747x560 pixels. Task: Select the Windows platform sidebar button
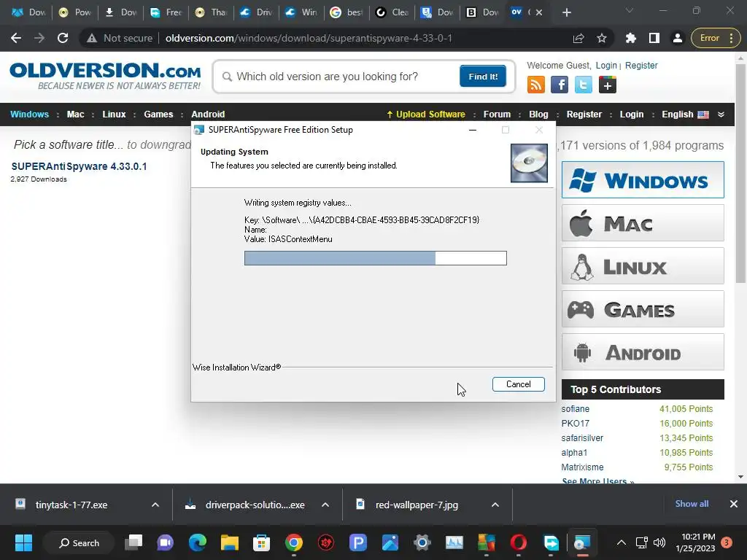coord(643,180)
